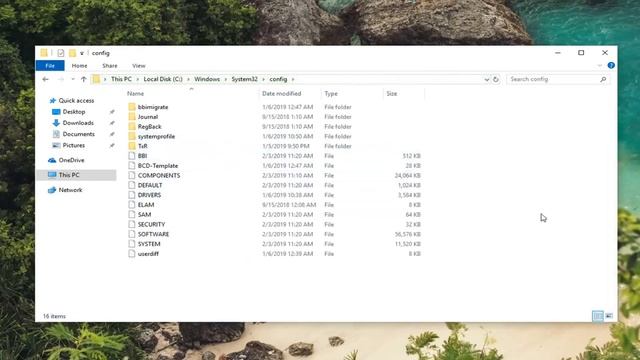Expand the chevron after config breadcrumb
Viewport: 640px width, 360px height.
(x=293, y=79)
